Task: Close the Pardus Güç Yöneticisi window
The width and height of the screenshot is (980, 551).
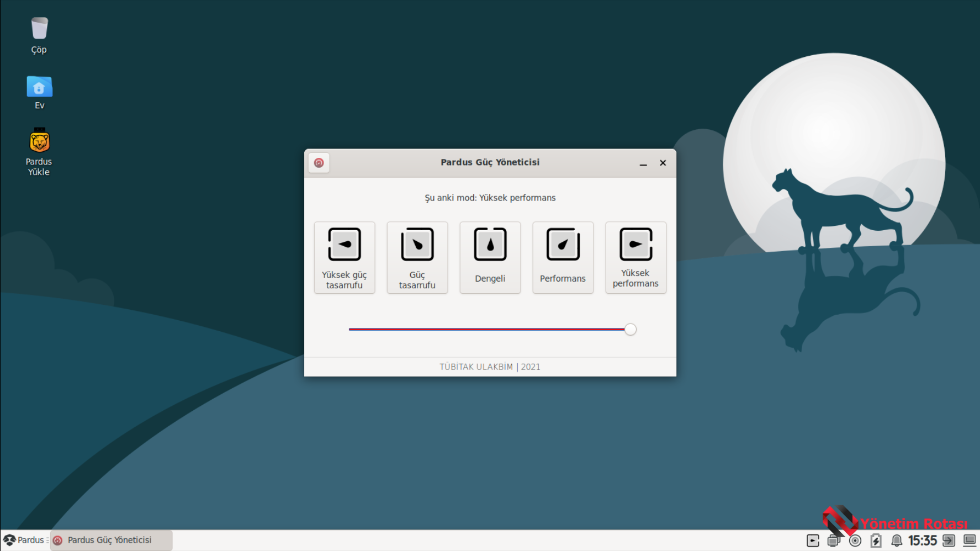Action: pos(663,163)
